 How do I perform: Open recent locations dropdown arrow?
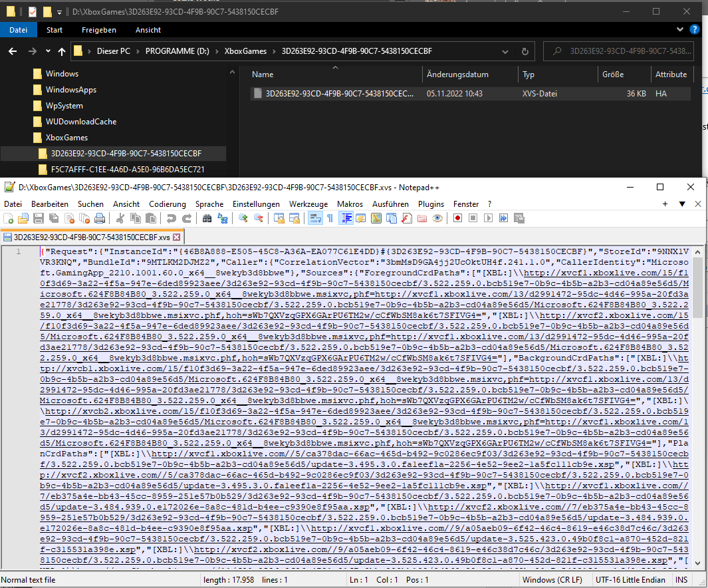point(48,51)
